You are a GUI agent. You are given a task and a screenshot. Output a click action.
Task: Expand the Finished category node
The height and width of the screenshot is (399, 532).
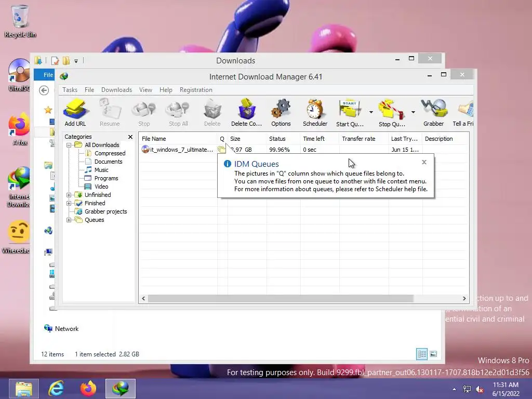(69, 204)
